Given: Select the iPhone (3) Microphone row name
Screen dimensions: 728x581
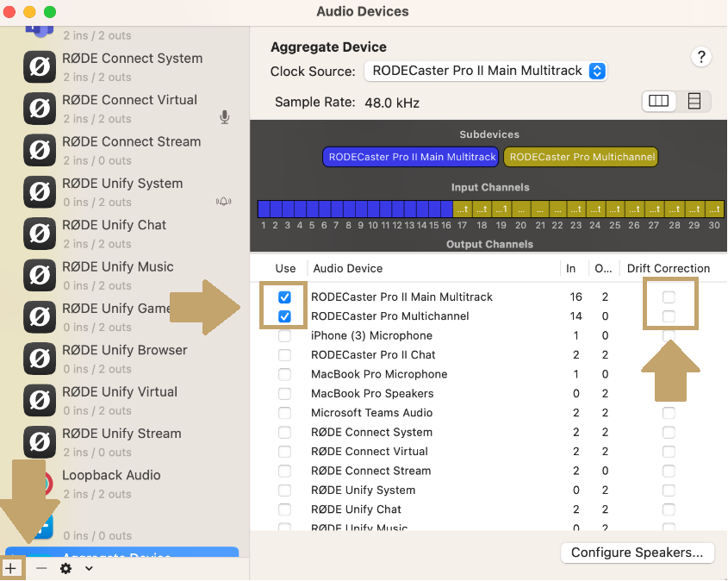Looking at the screenshot, I should point(371,336).
